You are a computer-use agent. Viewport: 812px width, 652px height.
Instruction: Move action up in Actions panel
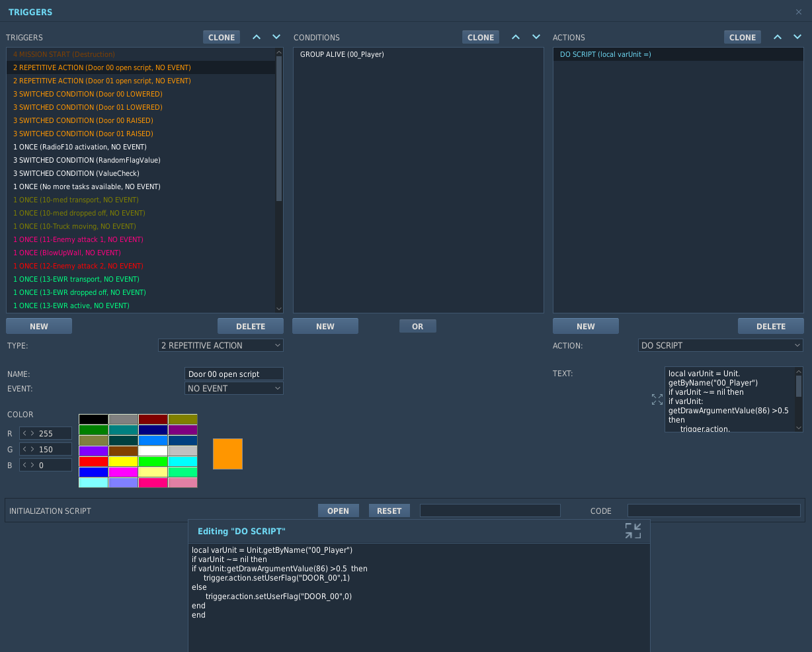[778, 37]
